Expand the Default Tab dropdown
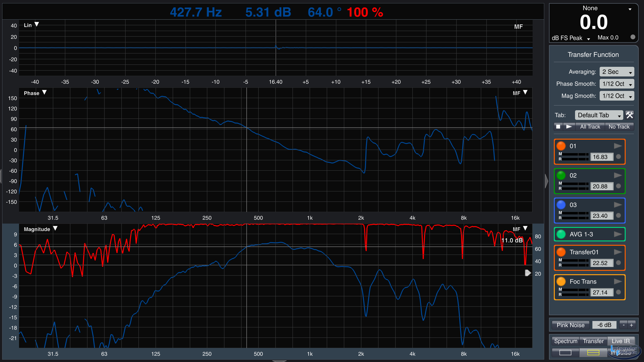 click(599, 115)
